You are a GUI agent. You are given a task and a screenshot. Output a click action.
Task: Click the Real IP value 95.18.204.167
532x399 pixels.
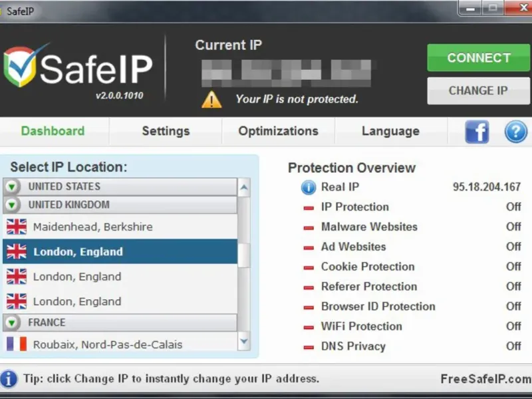click(487, 187)
